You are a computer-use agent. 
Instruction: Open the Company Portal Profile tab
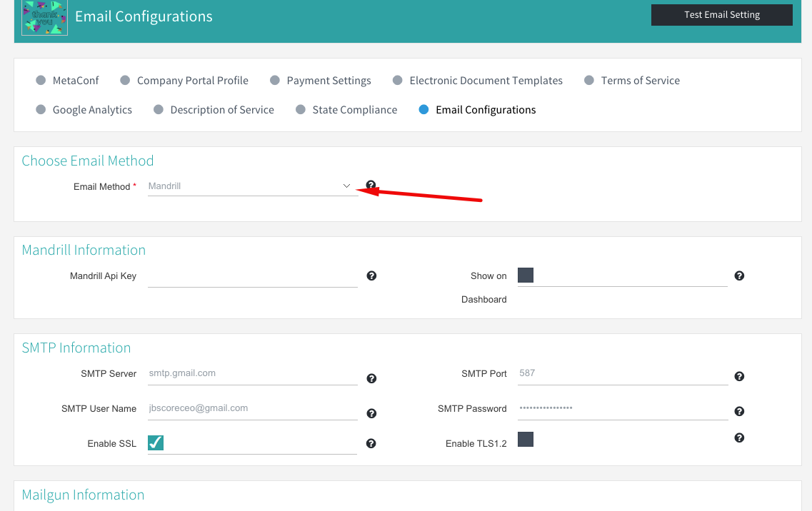[184, 80]
